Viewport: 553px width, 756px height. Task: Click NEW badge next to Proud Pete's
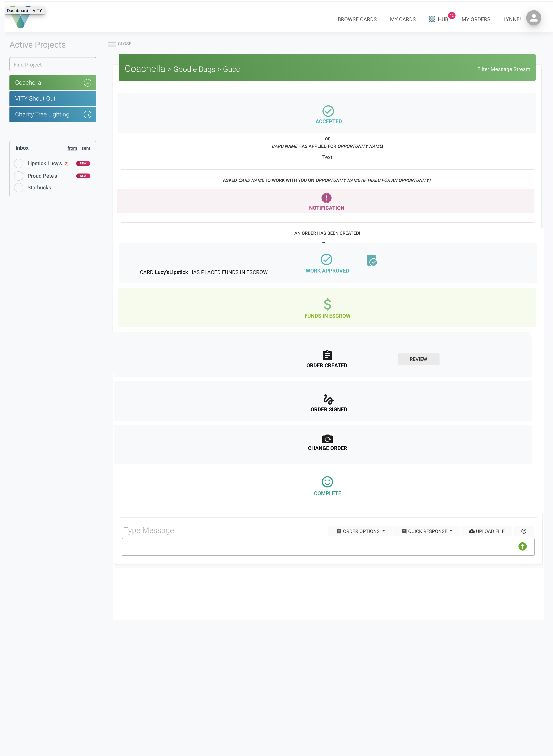83,176
